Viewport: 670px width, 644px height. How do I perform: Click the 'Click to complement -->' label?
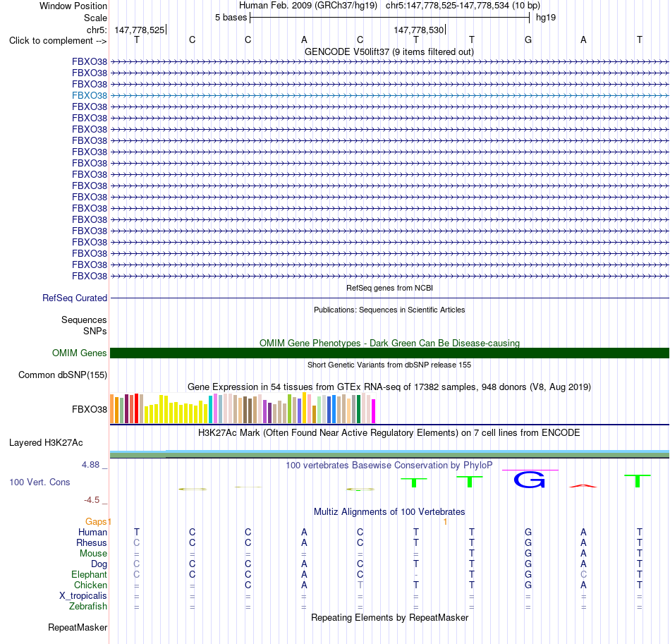coord(58,41)
